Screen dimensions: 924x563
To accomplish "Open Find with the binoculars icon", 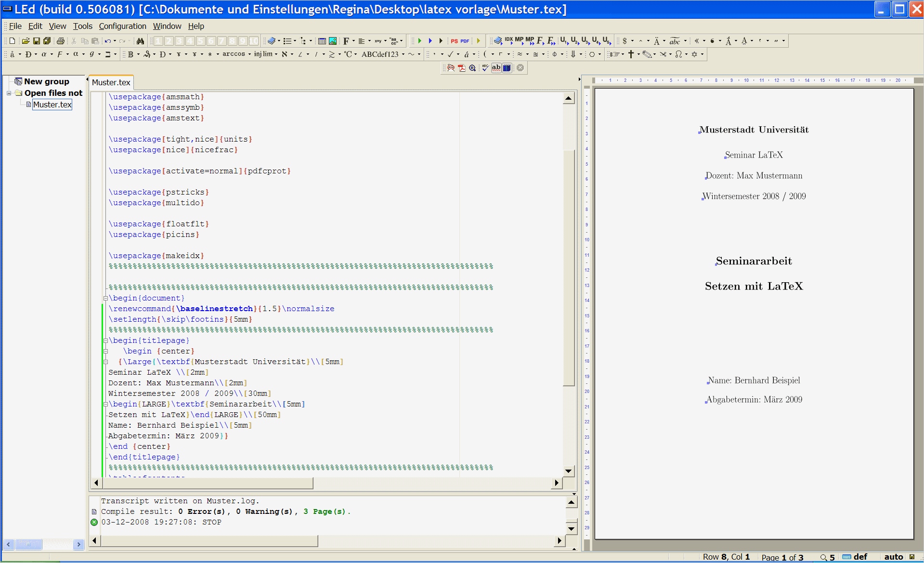I will point(140,41).
